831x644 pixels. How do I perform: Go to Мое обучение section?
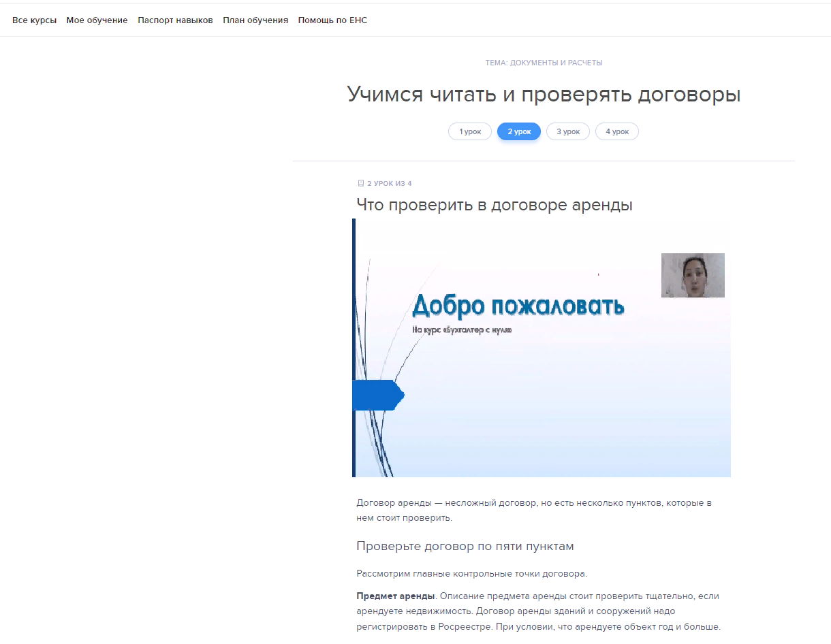97,20
